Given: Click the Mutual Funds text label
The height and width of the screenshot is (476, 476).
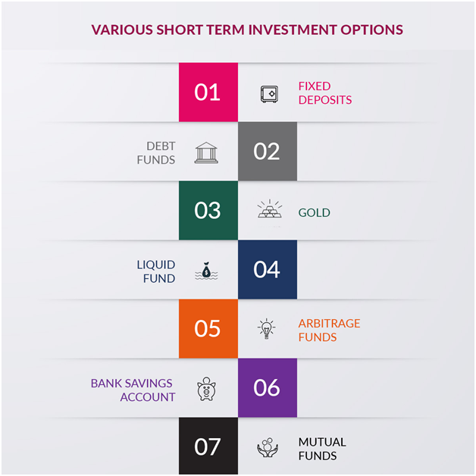Looking at the screenshot, I should pos(322,449).
